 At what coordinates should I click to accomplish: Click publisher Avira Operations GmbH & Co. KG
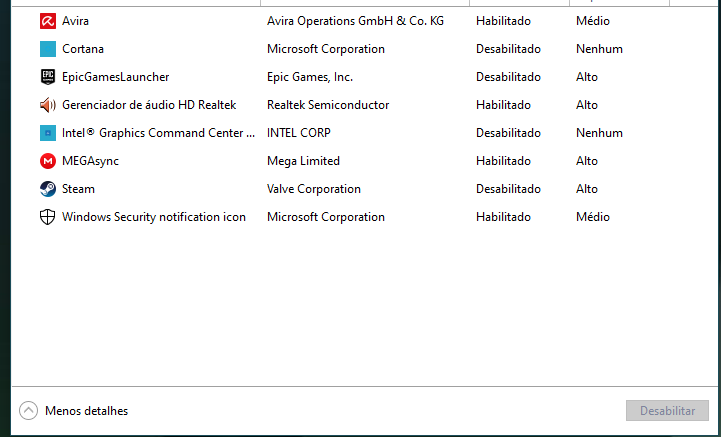355,21
